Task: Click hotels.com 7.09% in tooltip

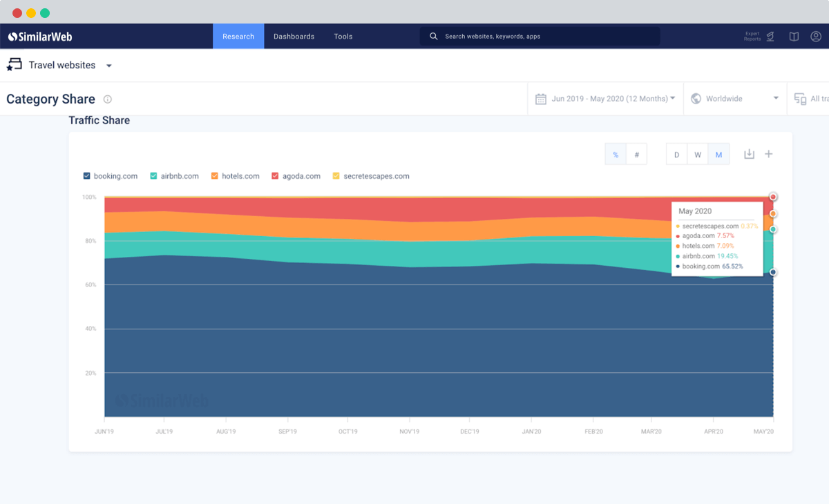Action: (x=705, y=246)
